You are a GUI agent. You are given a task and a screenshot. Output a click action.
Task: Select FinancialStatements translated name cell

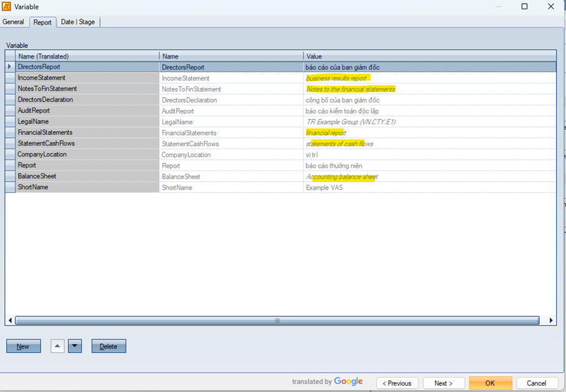click(87, 132)
